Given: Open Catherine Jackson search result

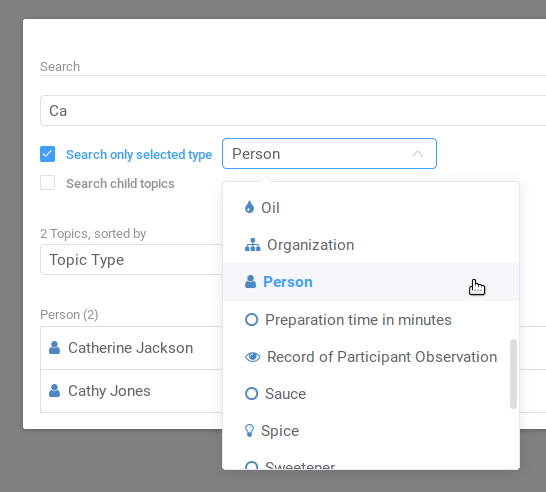Looking at the screenshot, I should [131, 348].
